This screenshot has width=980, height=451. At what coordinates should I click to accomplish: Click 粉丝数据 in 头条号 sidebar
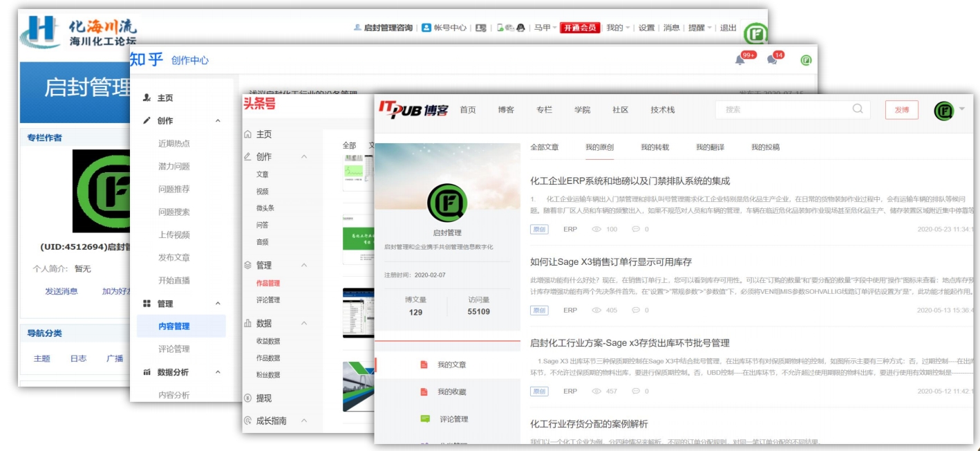(x=268, y=375)
